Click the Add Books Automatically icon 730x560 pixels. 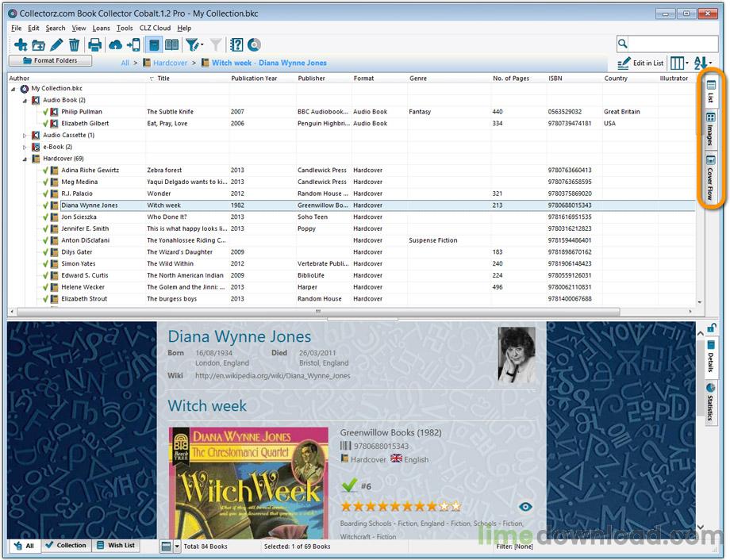click(x=21, y=45)
